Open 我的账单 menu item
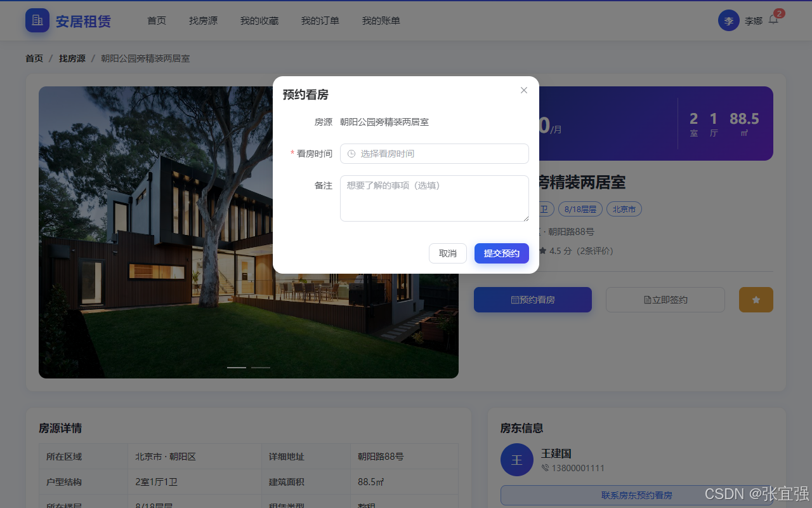 (381, 21)
